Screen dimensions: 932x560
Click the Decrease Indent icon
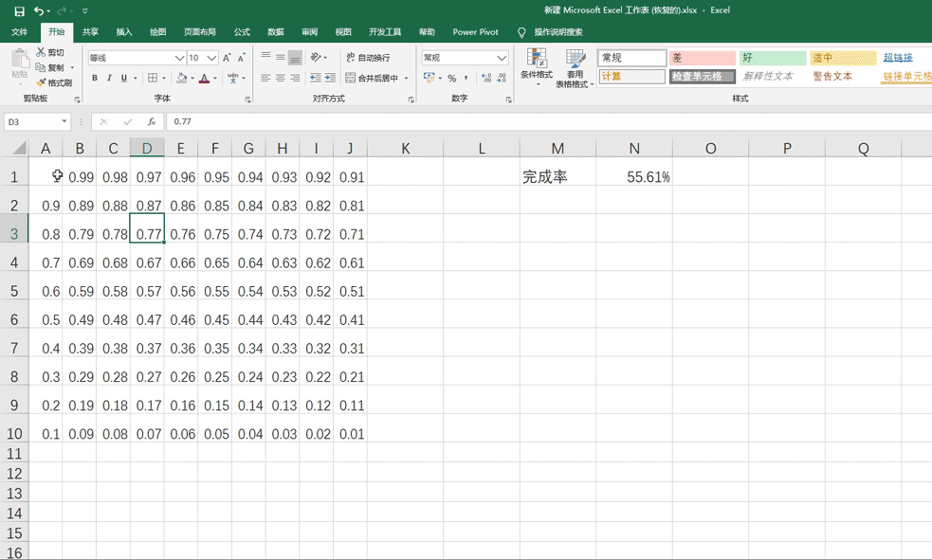tap(316, 78)
